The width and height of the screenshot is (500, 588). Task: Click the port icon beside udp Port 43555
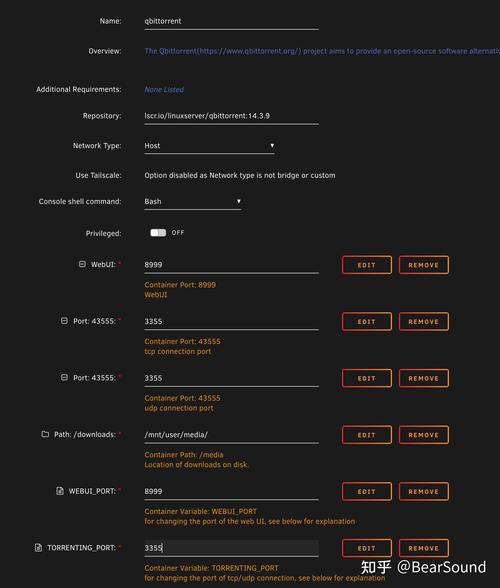click(65, 378)
